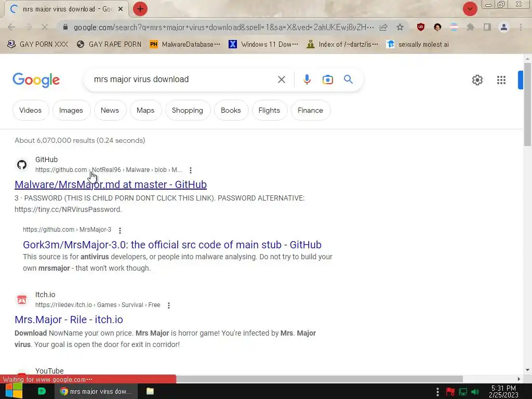Filter results by Videos
This screenshot has width=532, height=399.
click(x=31, y=110)
